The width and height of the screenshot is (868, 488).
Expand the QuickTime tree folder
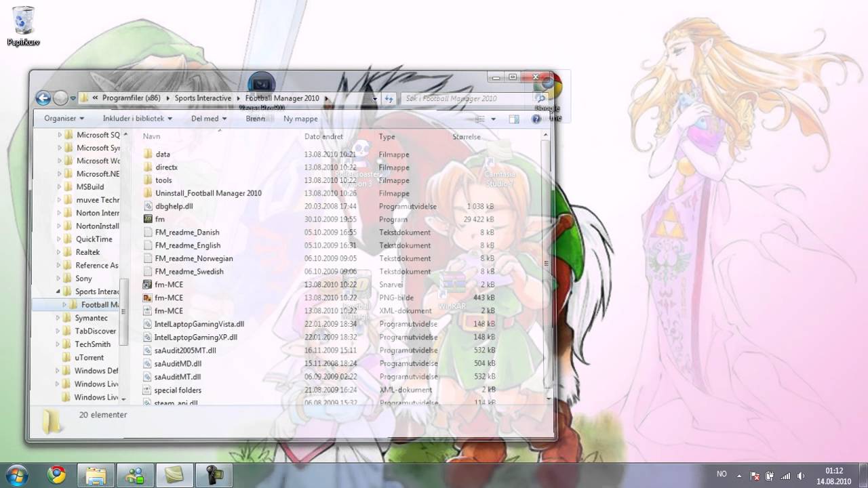point(60,239)
